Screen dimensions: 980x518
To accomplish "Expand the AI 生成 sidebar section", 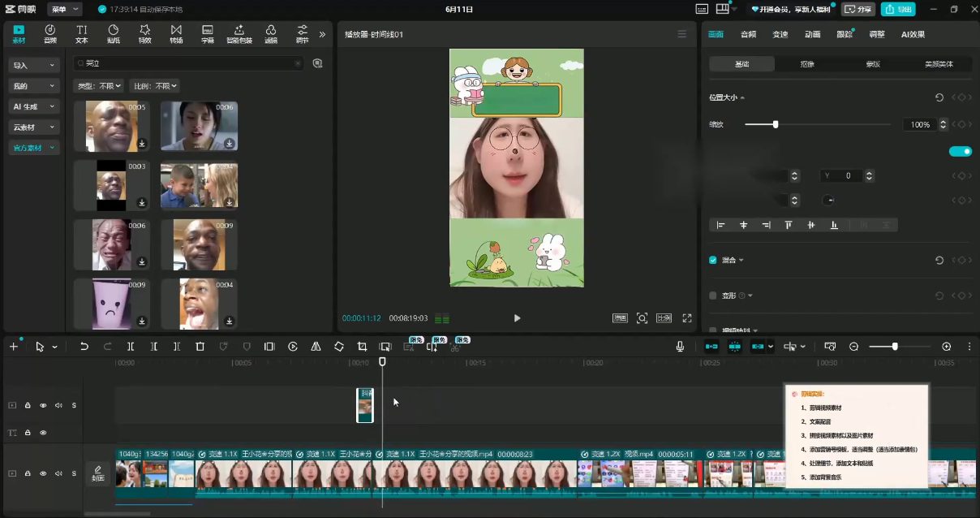I will pos(34,106).
